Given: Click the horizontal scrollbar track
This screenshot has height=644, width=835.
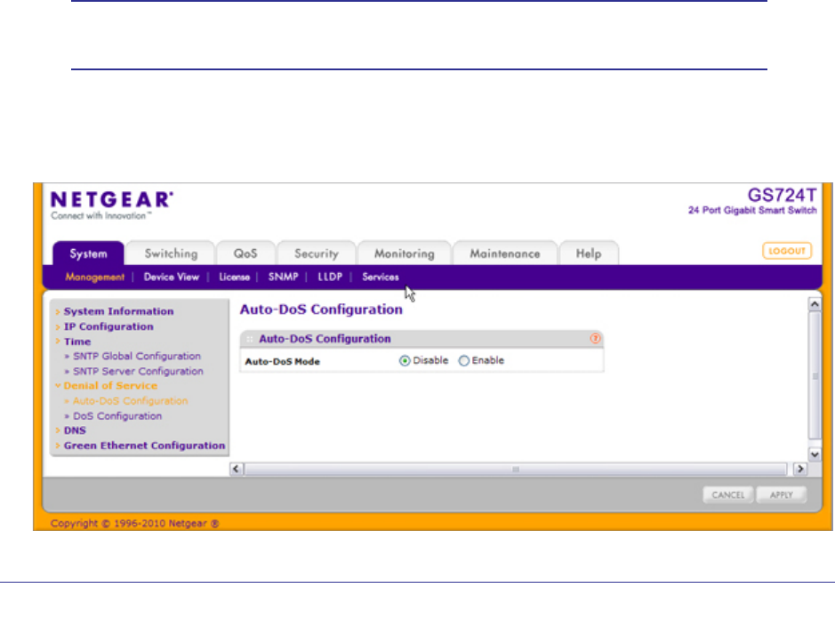Looking at the screenshot, I should click(x=516, y=469).
